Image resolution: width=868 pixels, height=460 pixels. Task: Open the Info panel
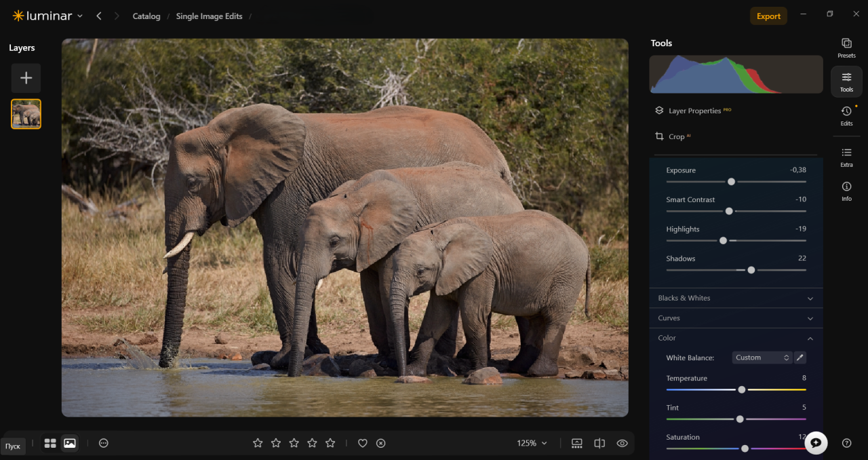pyautogui.click(x=846, y=191)
